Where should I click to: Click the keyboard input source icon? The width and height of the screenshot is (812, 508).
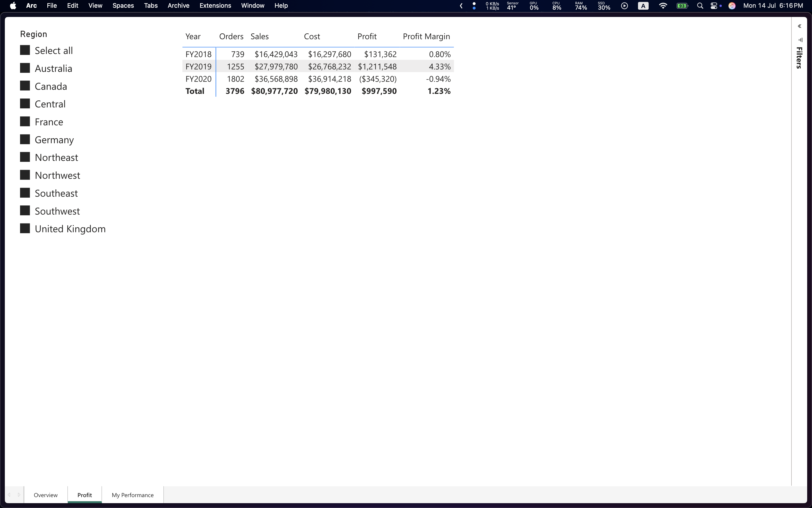click(x=643, y=6)
